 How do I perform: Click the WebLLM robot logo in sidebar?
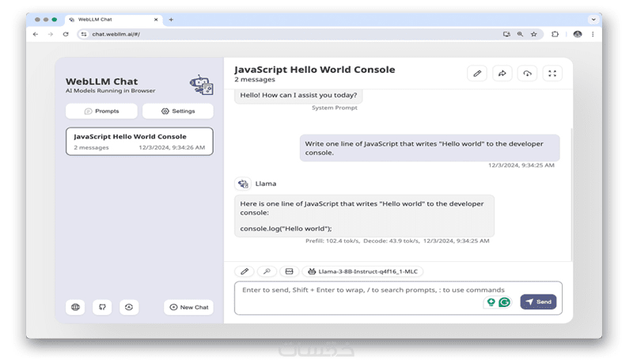202,85
